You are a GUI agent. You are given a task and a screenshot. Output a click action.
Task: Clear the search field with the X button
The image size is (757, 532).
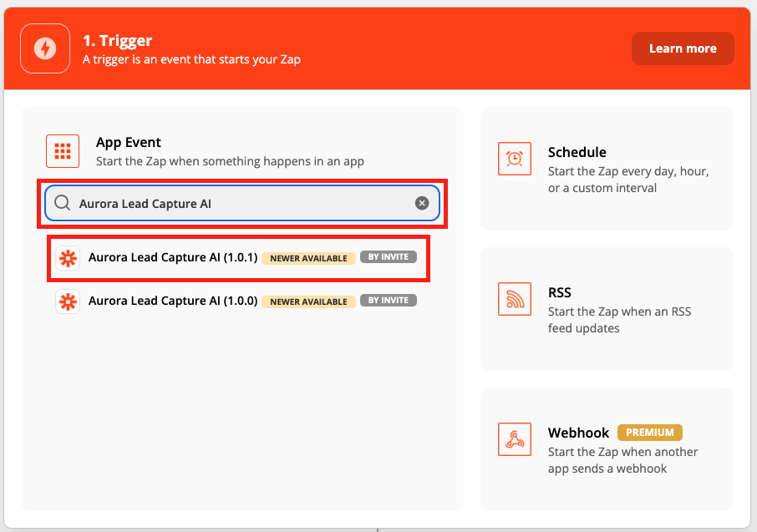pyautogui.click(x=421, y=203)
